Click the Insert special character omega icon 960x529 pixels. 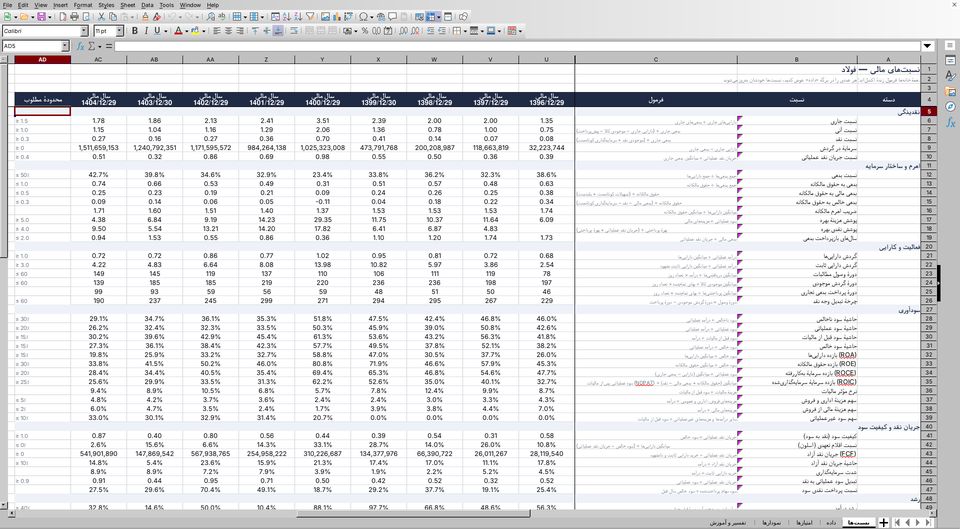[x=363, y=17]
